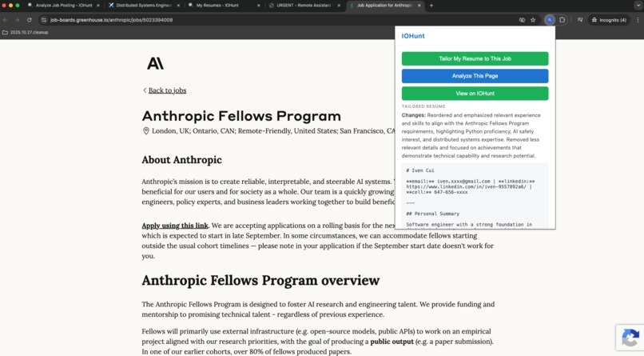644x356 pixels.
Task: Click the Anthropic logo at page top
Action: point(155,63)
